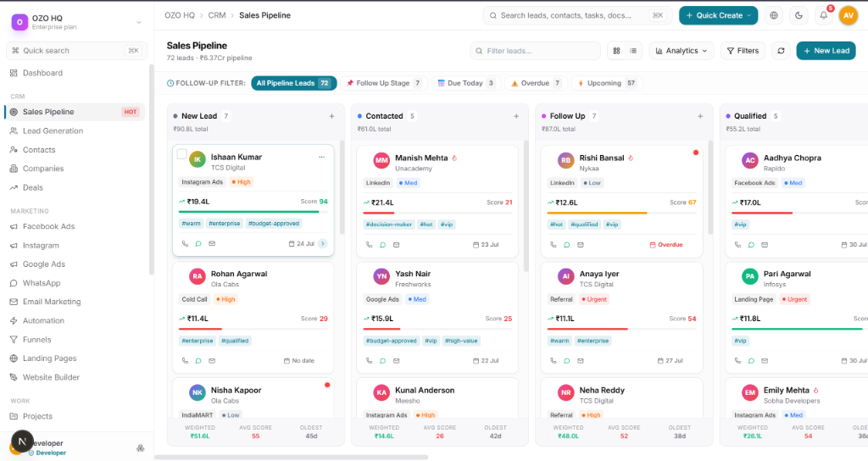Switch to kanban grid view
Screen dimensions: 868x461
click(x=617, y=51)
